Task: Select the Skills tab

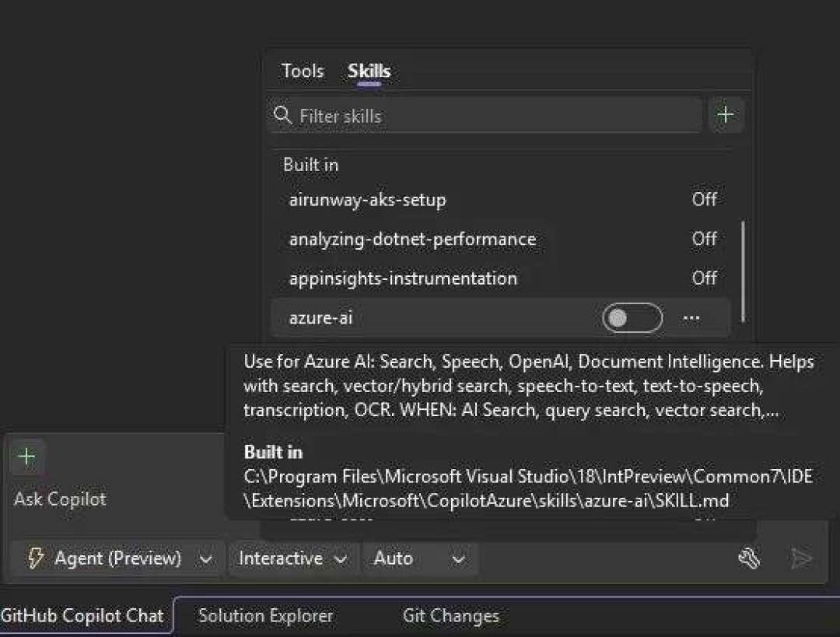Action: 369,71
